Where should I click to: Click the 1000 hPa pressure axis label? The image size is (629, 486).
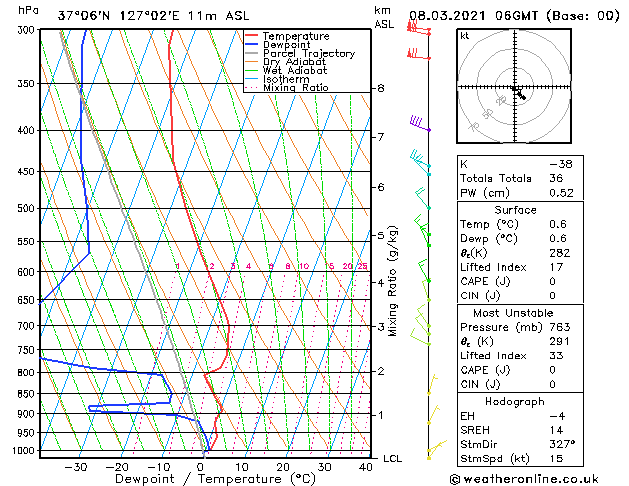tap(25, 450)
